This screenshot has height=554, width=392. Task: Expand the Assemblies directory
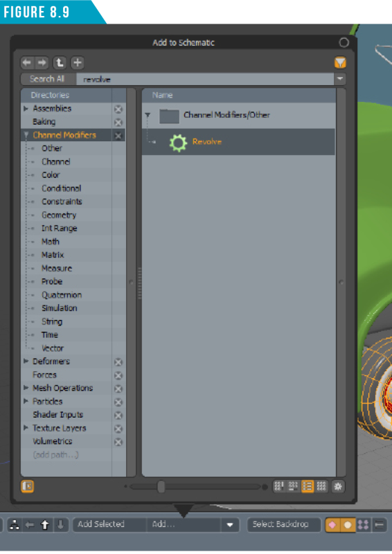(x=26, y=109)
